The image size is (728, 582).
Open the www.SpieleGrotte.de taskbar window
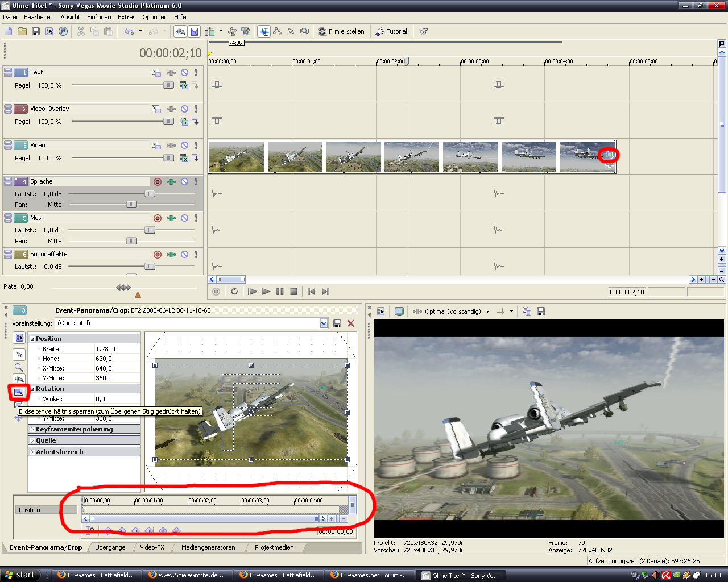(187, 575)
